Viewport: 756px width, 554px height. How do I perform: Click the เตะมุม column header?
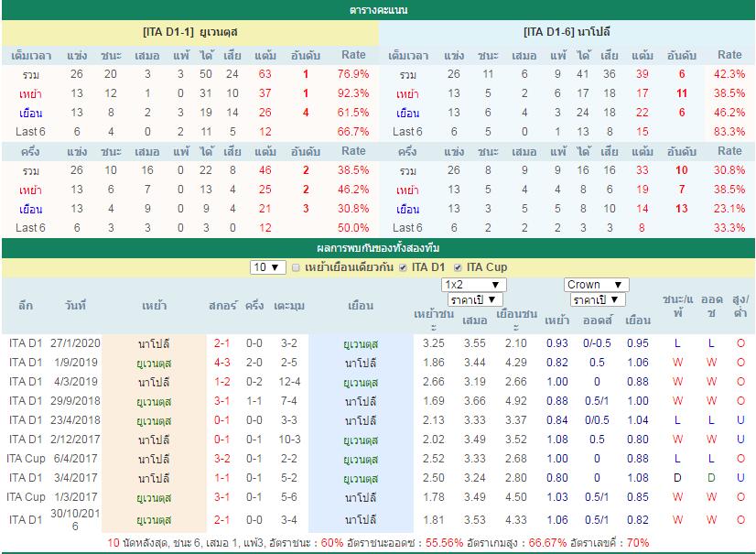(x=289, y=306)
